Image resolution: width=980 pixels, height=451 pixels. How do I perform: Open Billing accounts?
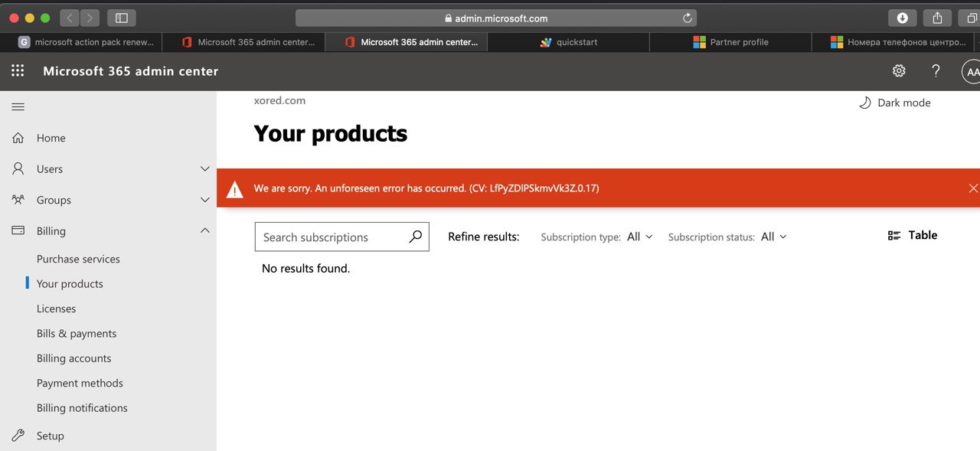click(73, 358)
